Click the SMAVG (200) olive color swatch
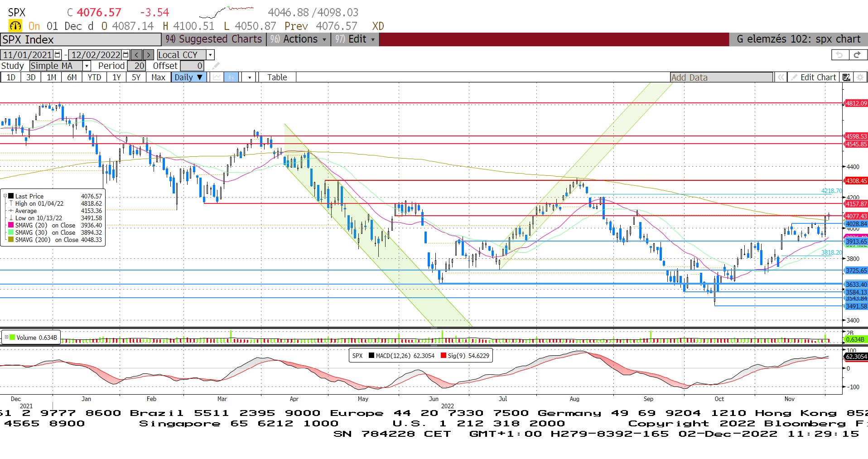 click(x=11, y=240)
